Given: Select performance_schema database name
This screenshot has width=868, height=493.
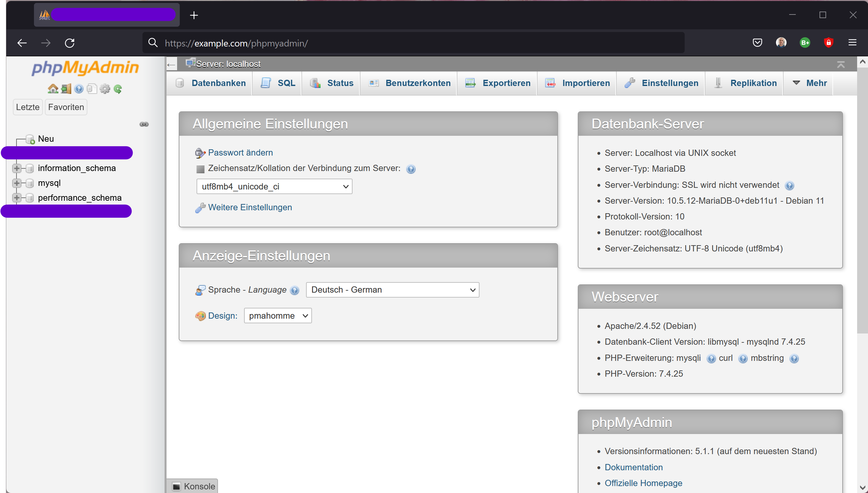Looking at the screenshot, I should tap(79, 198).
